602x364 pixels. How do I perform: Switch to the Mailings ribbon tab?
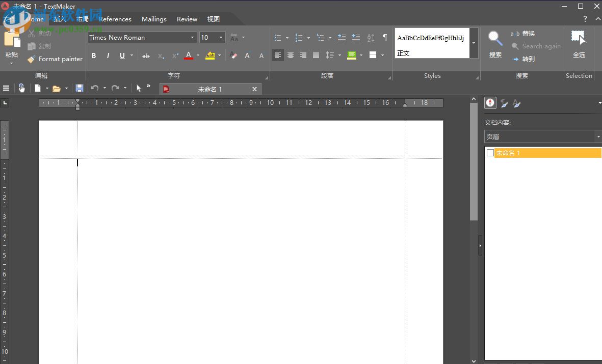154,19
